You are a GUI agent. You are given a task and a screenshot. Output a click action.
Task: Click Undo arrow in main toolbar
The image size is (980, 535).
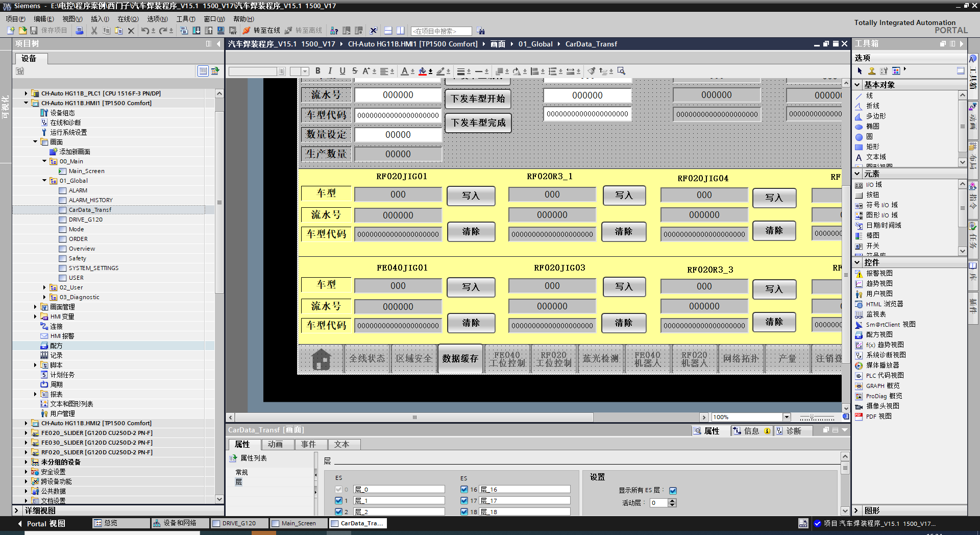(145, 31)
